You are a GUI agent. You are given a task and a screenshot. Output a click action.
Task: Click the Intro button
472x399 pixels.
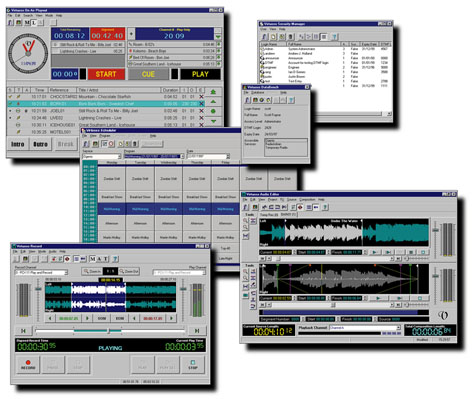(18, 144)
